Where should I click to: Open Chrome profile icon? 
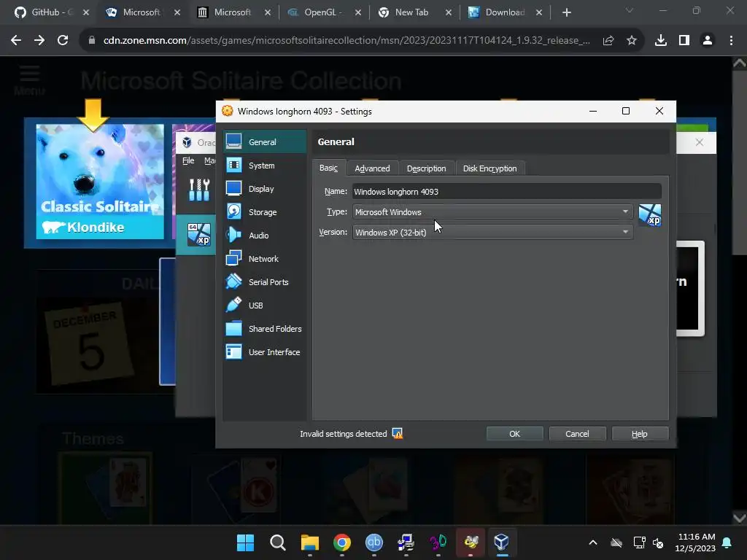coord(708,41)
